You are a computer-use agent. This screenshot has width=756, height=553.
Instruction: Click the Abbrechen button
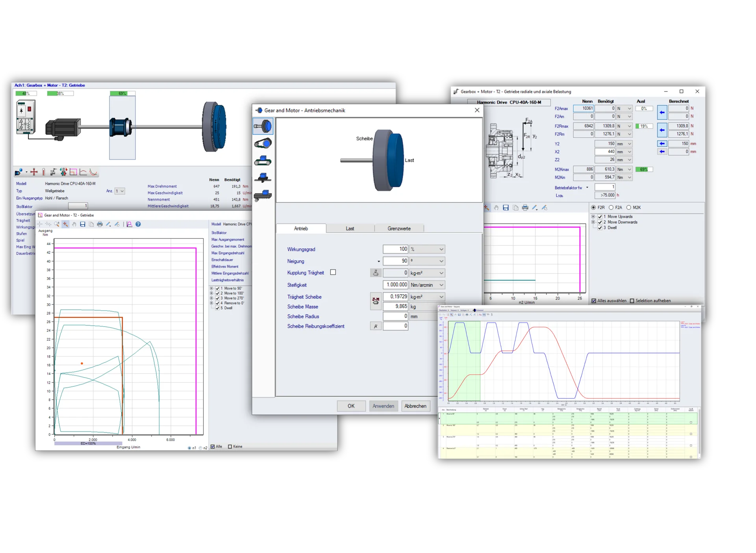[x=415, y=406]
